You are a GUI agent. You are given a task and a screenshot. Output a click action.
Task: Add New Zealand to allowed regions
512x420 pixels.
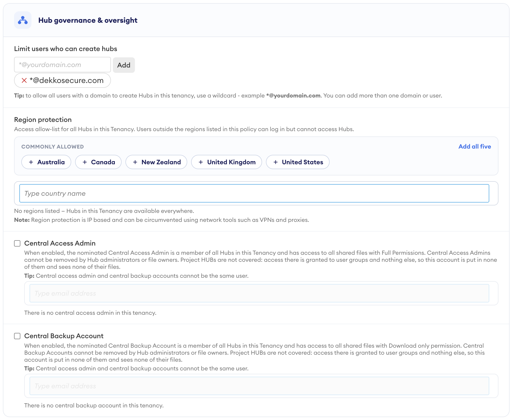pos(156,162)
